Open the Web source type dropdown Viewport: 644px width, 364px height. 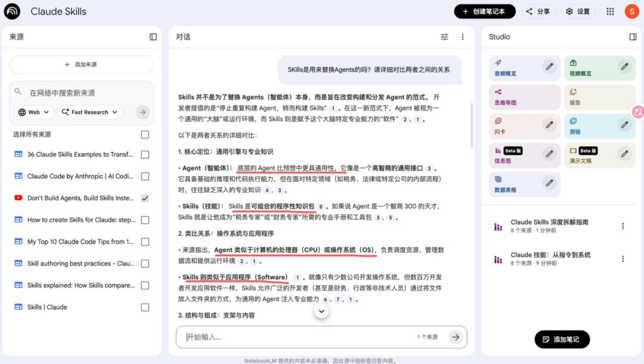(34, 112)
